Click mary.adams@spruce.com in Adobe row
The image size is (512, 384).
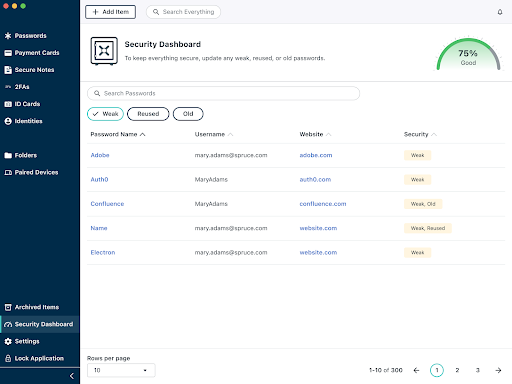click(231, 155)
